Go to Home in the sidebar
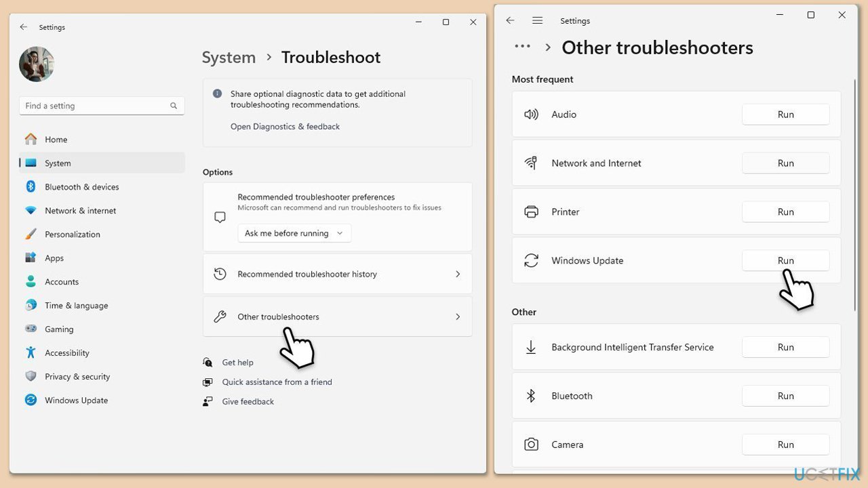 coord(102,140)
